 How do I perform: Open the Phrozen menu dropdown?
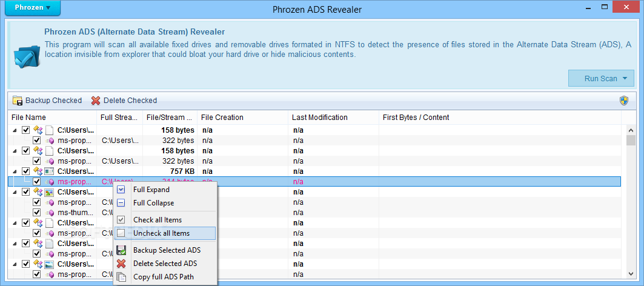pos(33,8)
